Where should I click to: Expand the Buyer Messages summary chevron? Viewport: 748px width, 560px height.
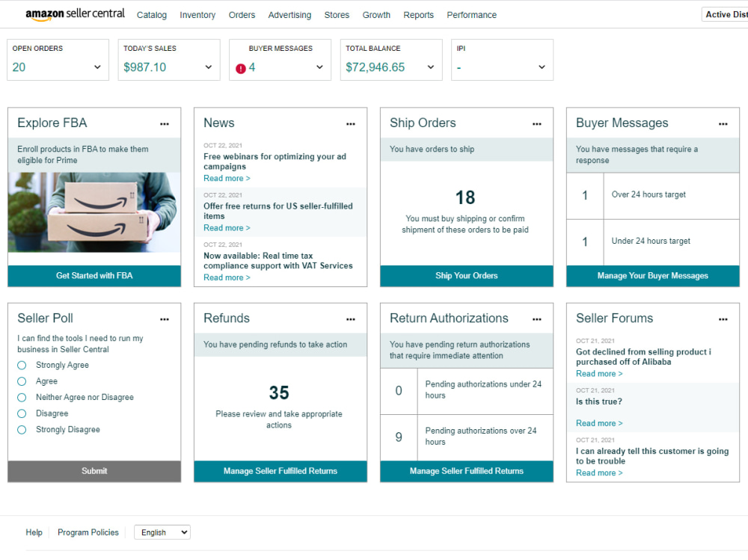(319, 67)
